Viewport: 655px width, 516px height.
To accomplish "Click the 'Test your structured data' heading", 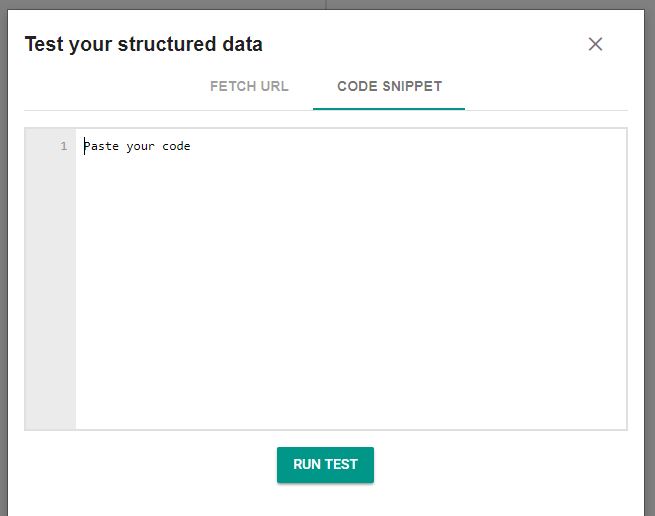I will tap(144, 44).
